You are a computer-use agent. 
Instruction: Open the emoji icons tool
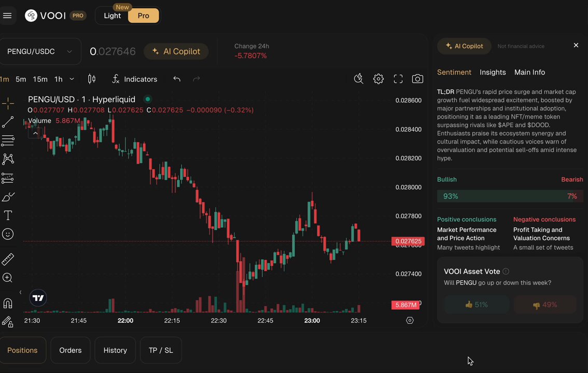(x=8, y=234)
